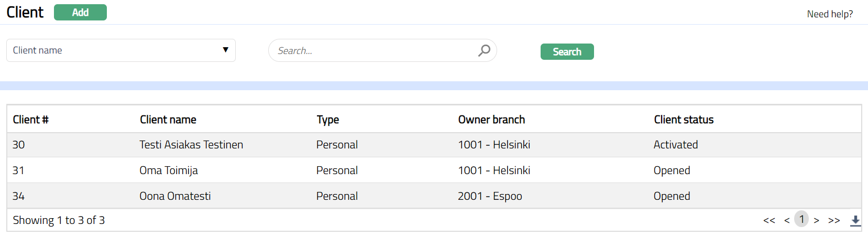The image size is (868, 236).
Task: Select the Oma Toimija client row
Action: coord(169,170)
